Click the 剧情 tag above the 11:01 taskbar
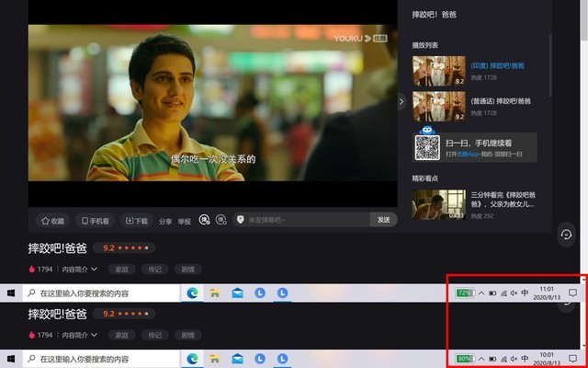 coord(187,270)
